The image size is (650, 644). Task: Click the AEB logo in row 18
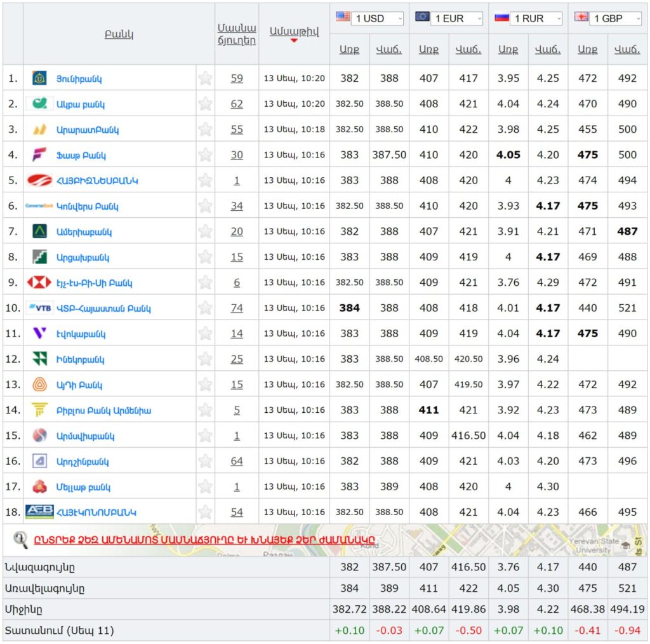pos(39,512)
